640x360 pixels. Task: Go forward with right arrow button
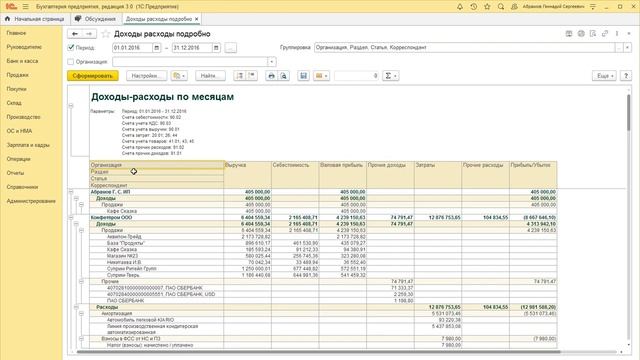89,34
